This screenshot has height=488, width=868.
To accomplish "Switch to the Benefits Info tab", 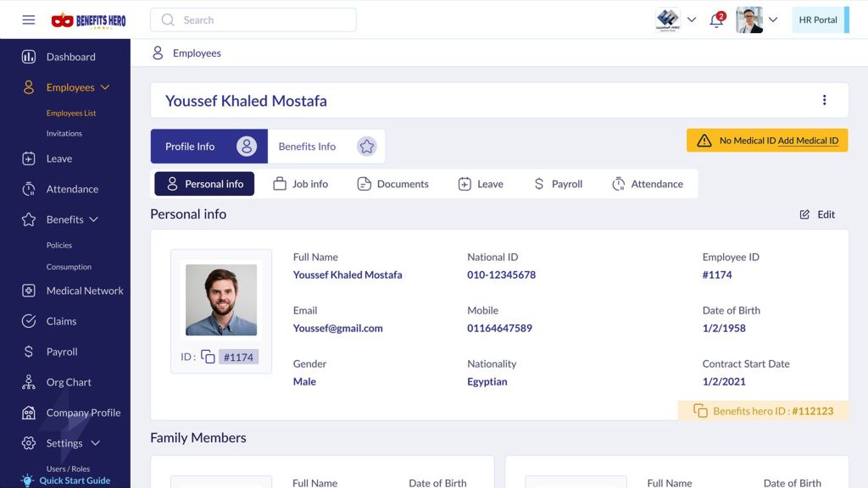I will pos(326,146).
